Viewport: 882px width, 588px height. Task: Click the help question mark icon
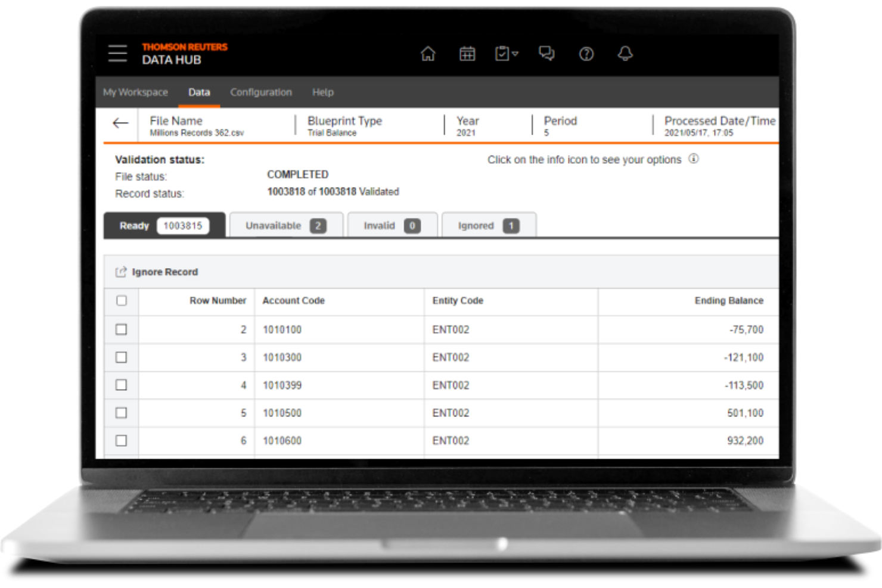point(586,54)
